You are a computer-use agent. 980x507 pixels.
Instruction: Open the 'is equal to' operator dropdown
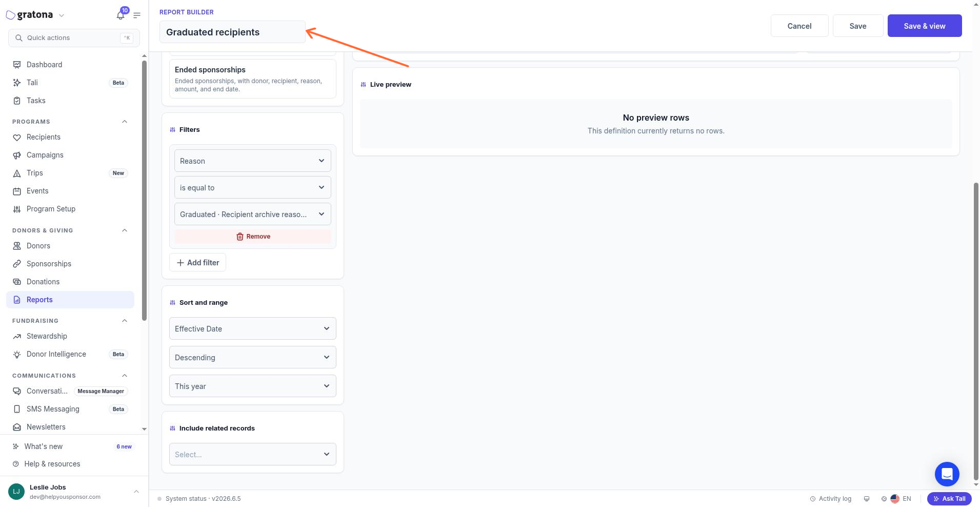(252, 187)
